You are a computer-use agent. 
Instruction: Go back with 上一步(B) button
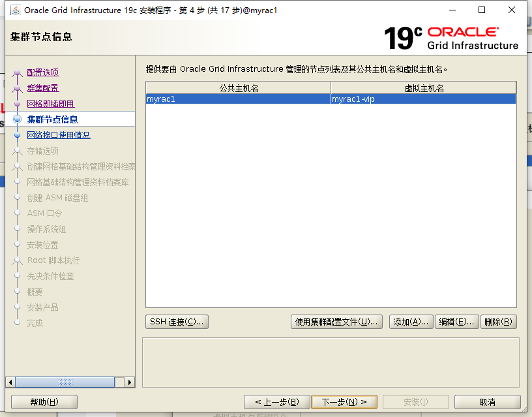277,402
